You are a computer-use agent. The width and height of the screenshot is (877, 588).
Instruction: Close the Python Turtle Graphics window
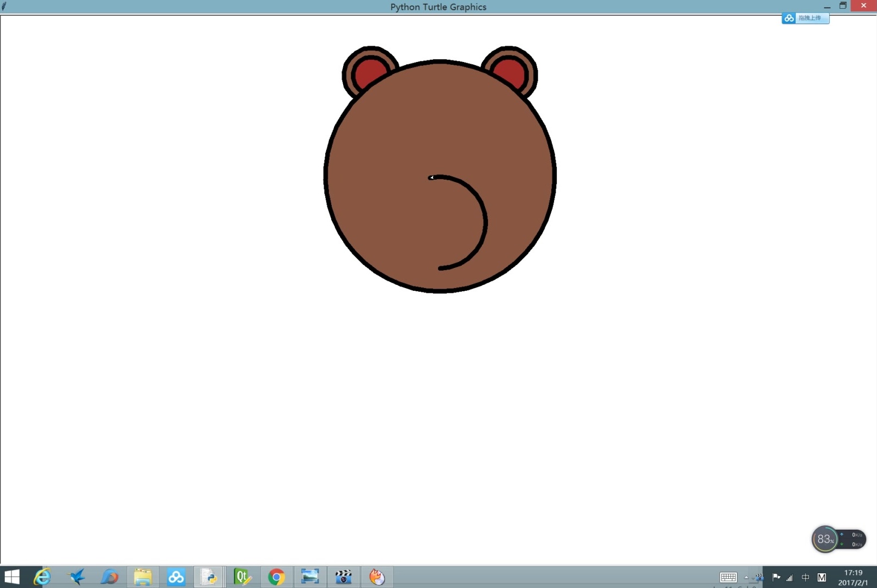863,5
